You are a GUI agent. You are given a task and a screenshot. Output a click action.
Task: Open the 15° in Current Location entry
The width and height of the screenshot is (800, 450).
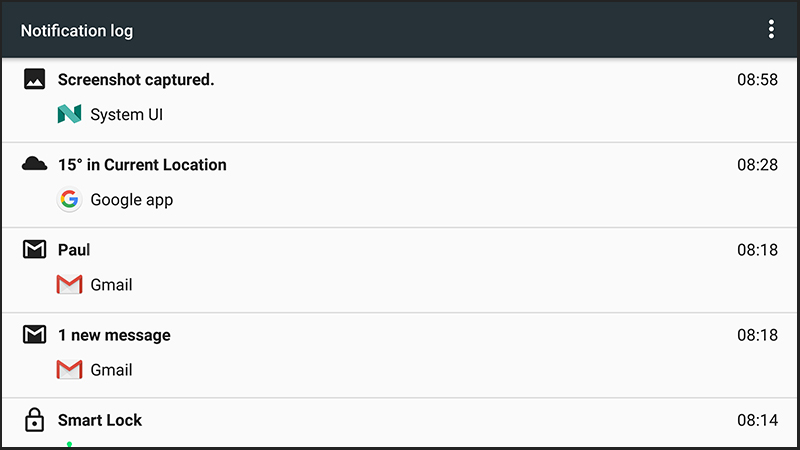(x=400, y=185)
